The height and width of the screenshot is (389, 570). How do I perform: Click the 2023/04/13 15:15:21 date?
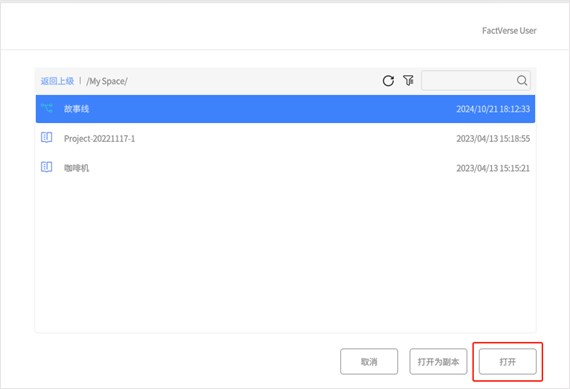(x=493, y=168)
